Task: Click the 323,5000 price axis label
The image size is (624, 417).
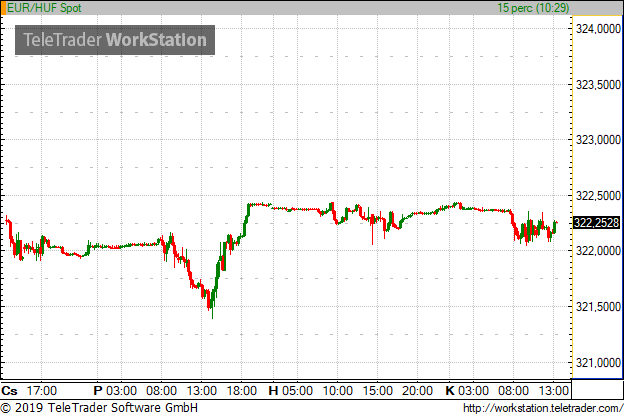Action: [x=598, y=84]
